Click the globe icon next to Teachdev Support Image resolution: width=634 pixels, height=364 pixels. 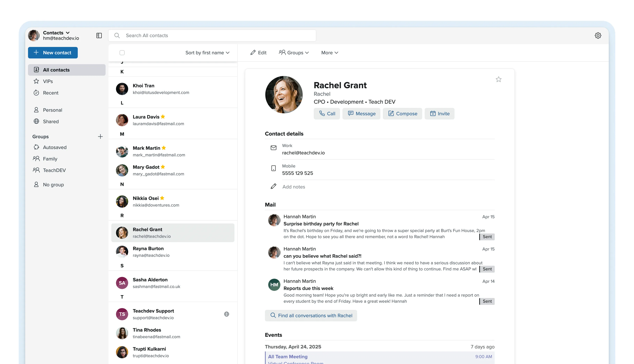pyautogui.click(x=226, y=314)
